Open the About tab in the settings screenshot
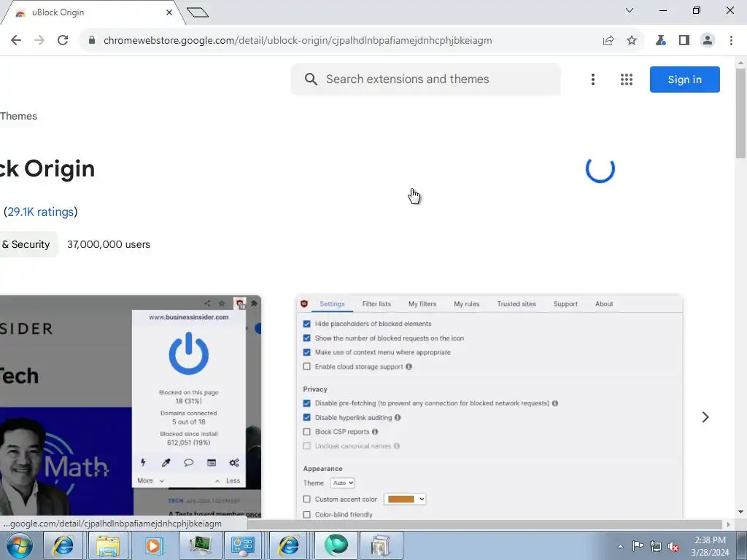747x560 pixels. click(x=604, y=304)
